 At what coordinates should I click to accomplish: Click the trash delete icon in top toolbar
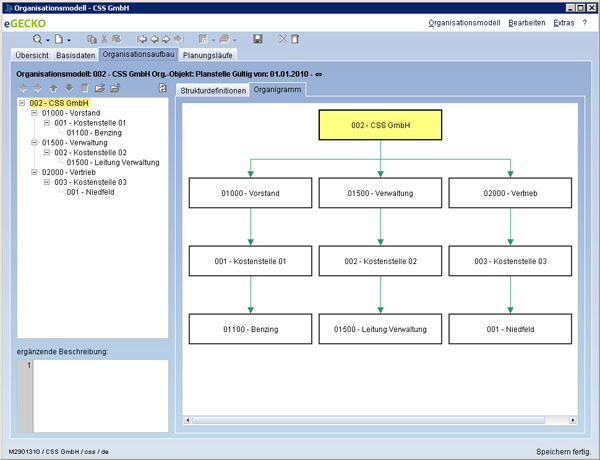[x=295, y=38]
